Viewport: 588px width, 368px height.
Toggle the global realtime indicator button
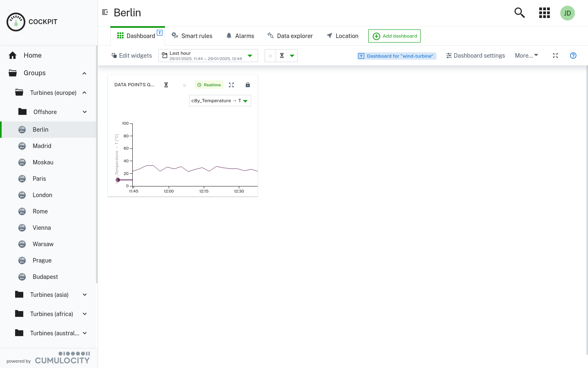click(270, 56)
